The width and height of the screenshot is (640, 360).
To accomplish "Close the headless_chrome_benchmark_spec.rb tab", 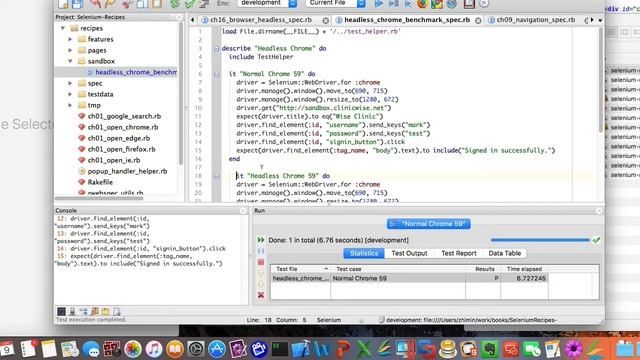I will [478, 20].
